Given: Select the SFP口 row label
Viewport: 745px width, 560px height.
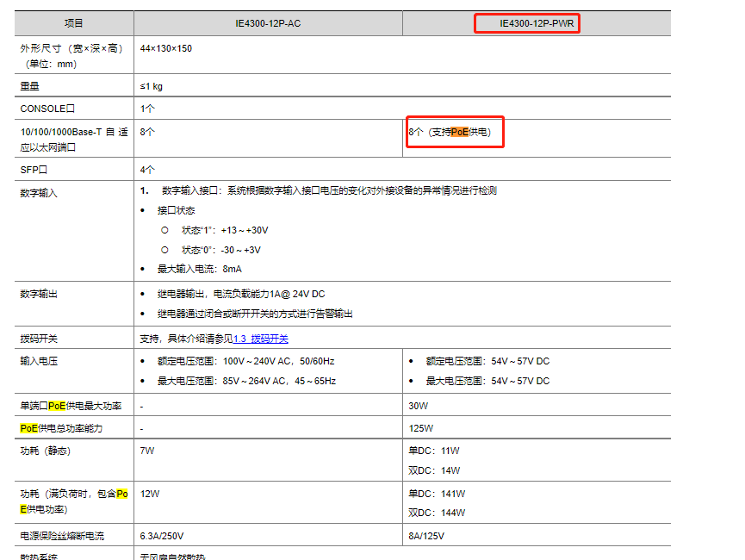Looking at the screenshot, I should point(34,170).
